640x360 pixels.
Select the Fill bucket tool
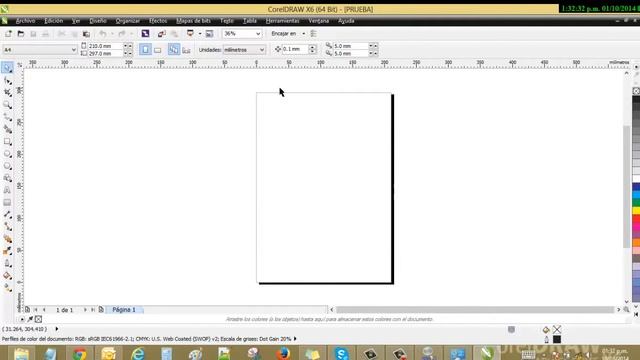tap(7, 276)
